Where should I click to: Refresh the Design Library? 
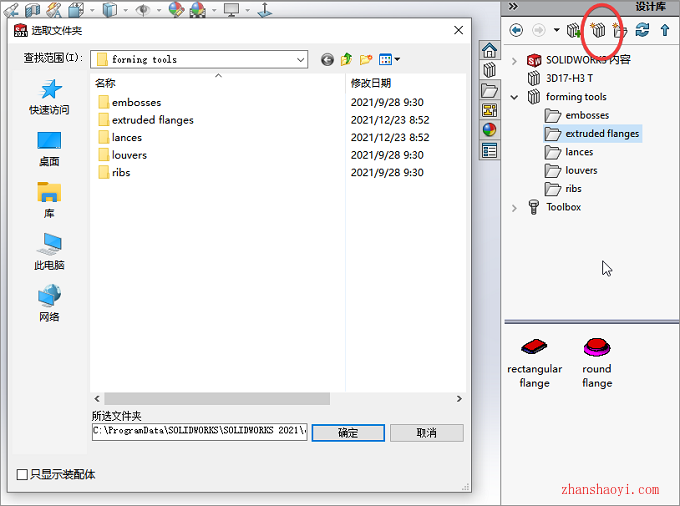642,30
